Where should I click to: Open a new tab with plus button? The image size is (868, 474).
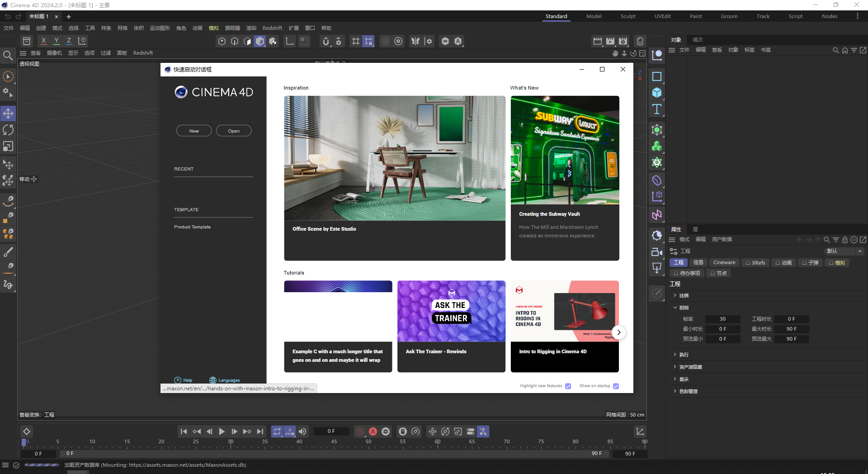coord(69,17)
